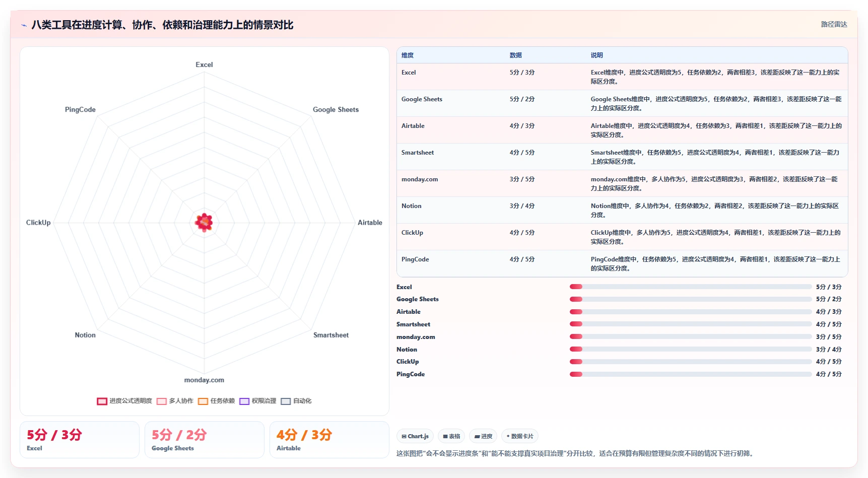Screen dimensions: 868x478
Task: Click the 表格 tag chip
Action: click(x=451, y=436)
